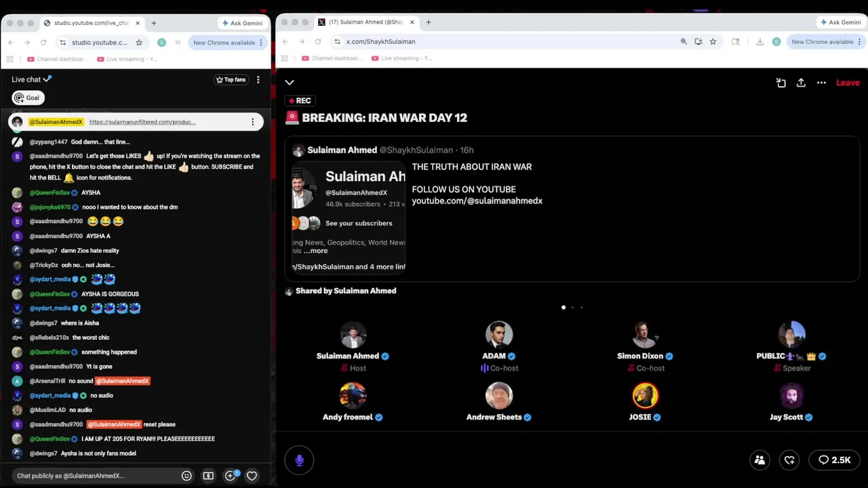Open the emoji picker in live chat
This screenshot has width=868, height=488.
(186, 476)
